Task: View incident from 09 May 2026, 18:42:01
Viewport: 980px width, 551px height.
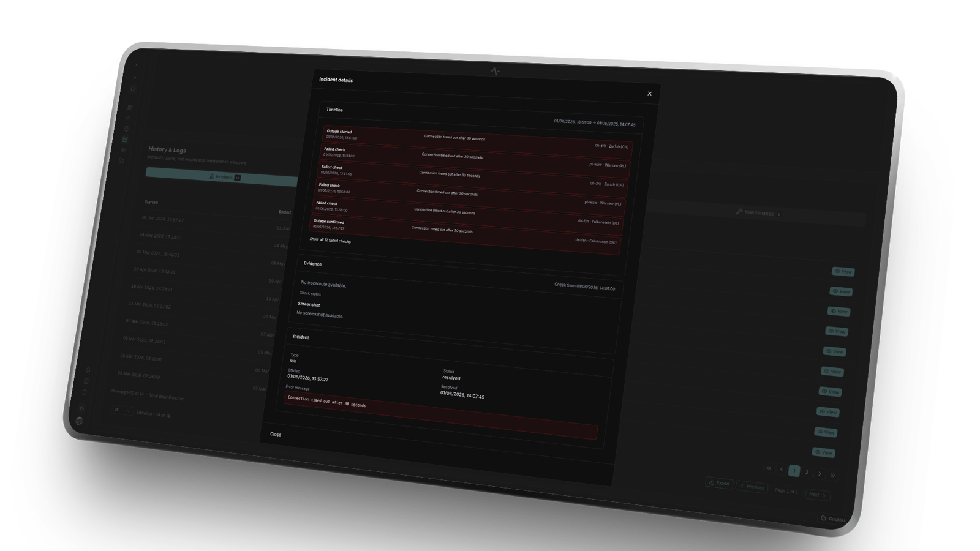Action: tap(839, 311)
